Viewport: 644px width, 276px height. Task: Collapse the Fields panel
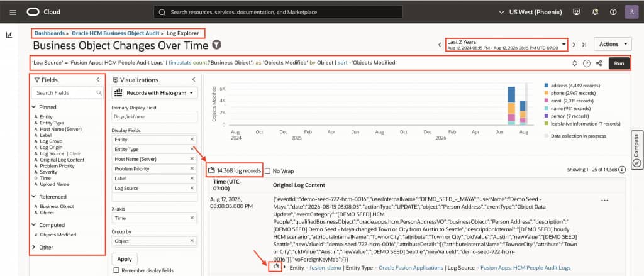click(97, 80)
